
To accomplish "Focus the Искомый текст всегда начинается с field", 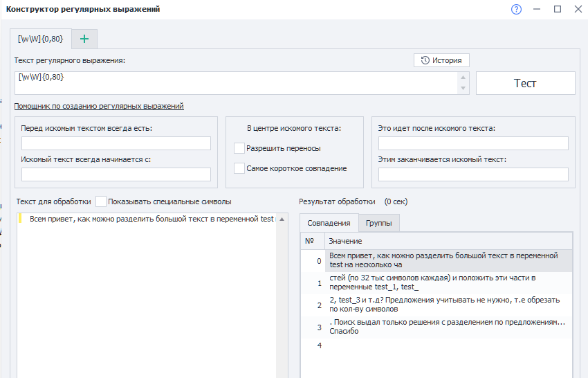I will (x=116, y=174).
